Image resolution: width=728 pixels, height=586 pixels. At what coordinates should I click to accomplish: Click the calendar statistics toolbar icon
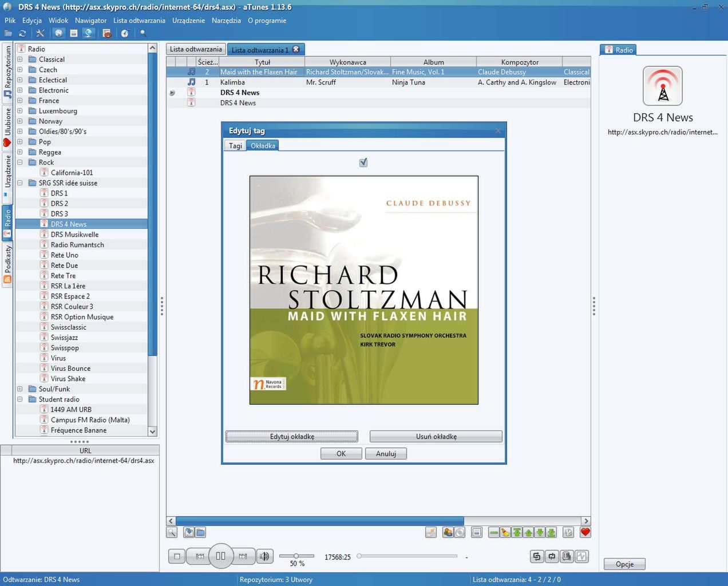107,34
